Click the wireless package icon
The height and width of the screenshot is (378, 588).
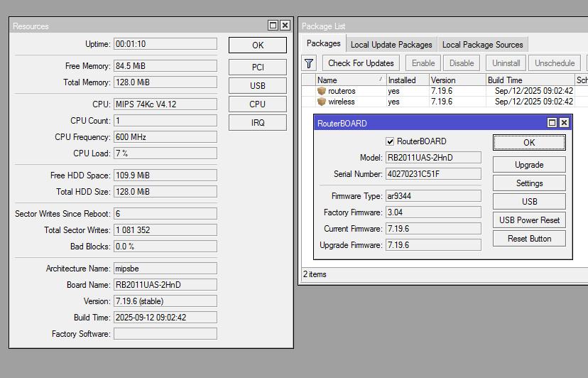(x=322, y=102)
